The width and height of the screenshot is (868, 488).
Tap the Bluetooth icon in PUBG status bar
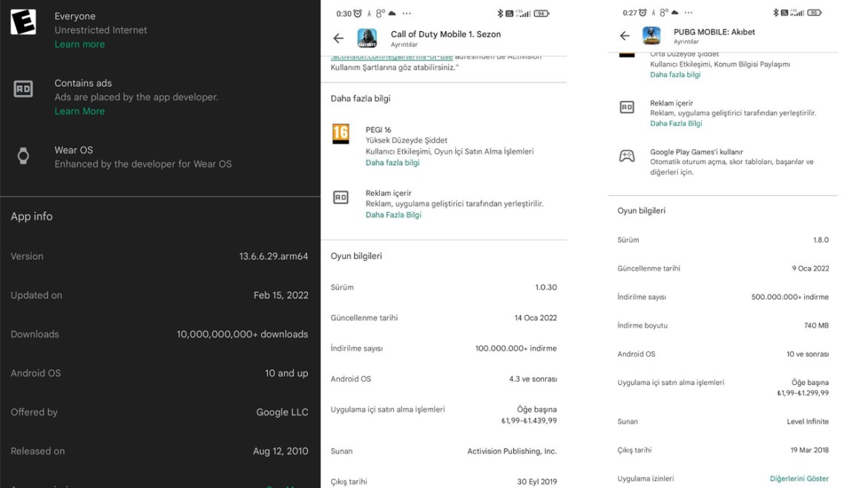coord(775,12)
